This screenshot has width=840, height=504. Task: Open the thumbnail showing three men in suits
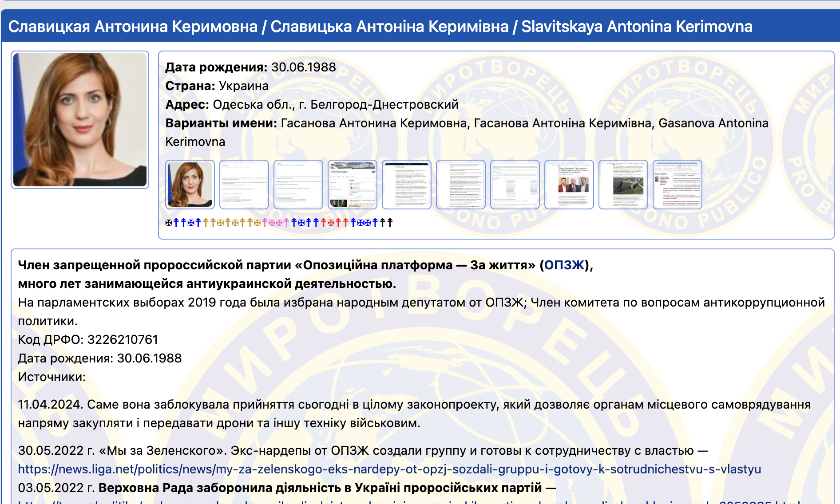[x=569, y=185]
